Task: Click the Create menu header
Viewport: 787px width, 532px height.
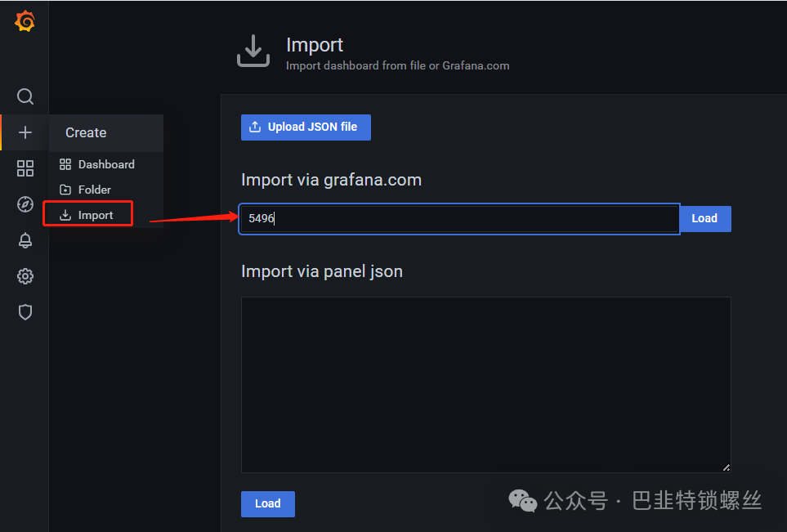Action: tap(106, 132)
